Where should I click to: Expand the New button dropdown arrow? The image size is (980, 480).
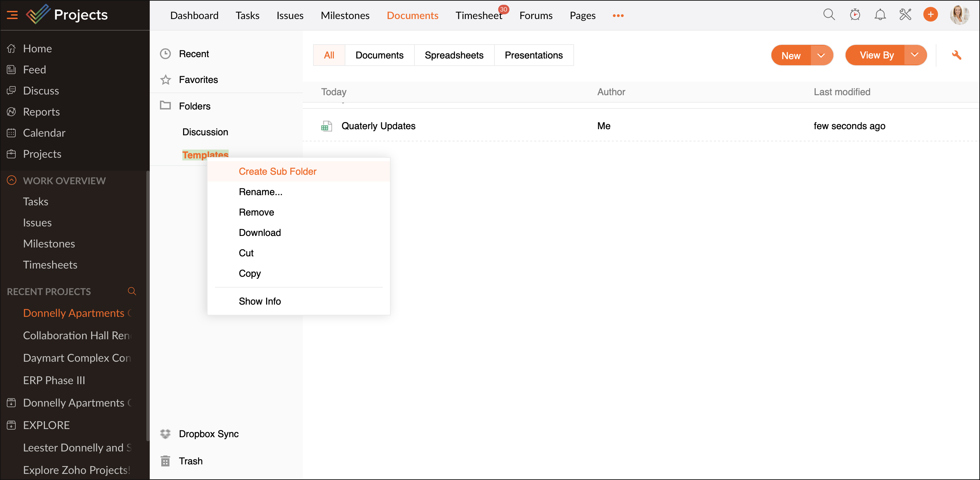click(x=821, y=55)
